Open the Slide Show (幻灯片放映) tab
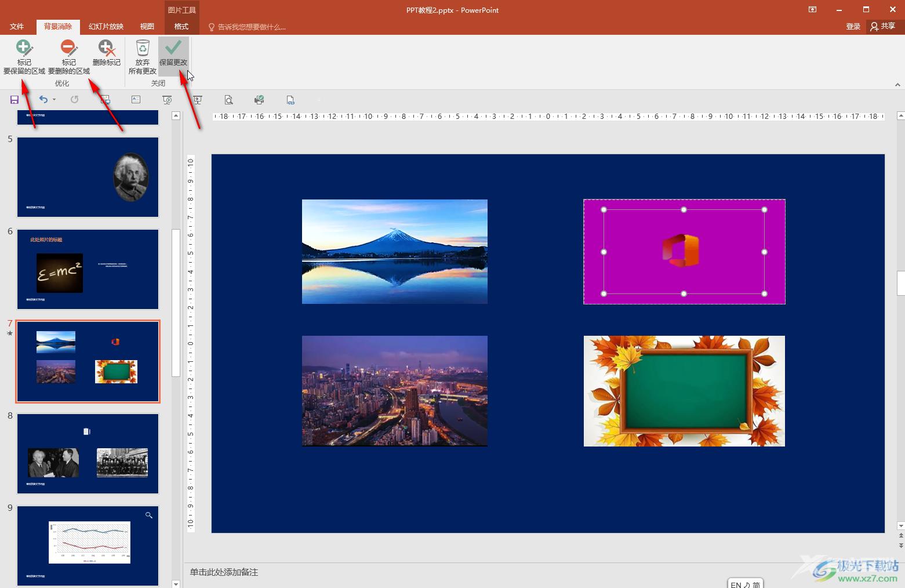This screenshot has height=588, width=905. pos(106,27)
